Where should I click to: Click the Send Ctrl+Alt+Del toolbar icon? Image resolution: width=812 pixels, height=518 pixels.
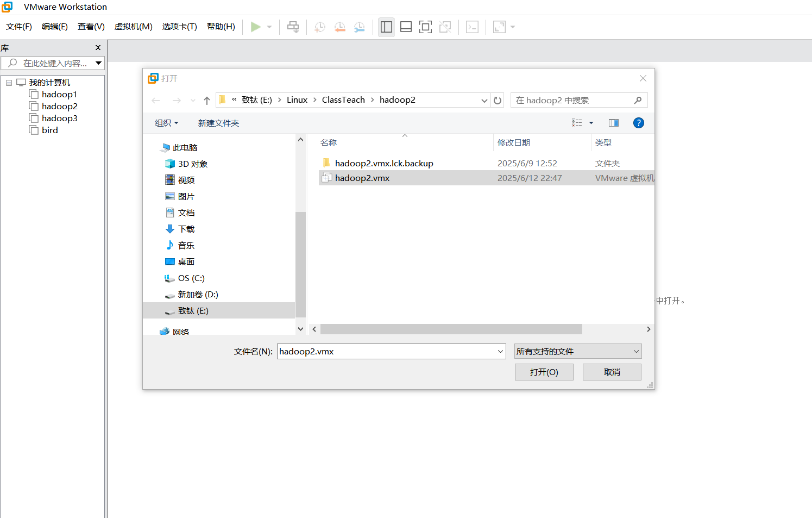point(293,27)
